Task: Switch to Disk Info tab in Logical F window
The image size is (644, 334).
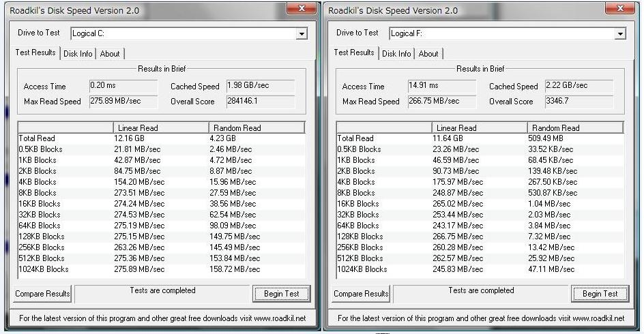Action: point(396,54)
